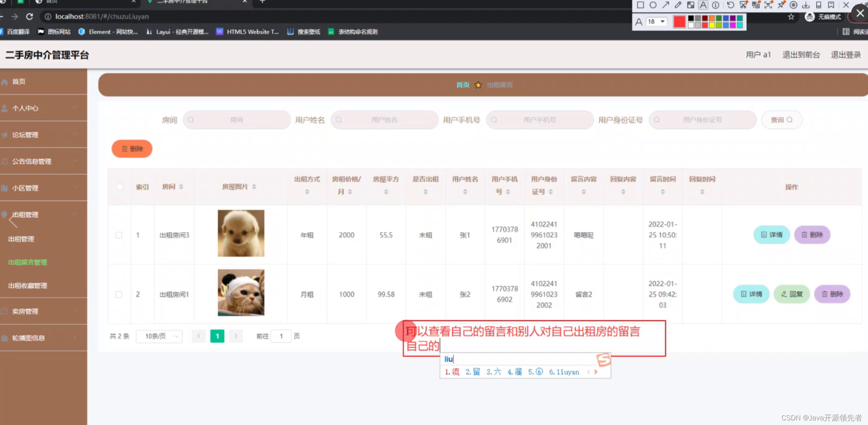
Task: Select the arrow drawing tool
Action: tap(666, 5)
